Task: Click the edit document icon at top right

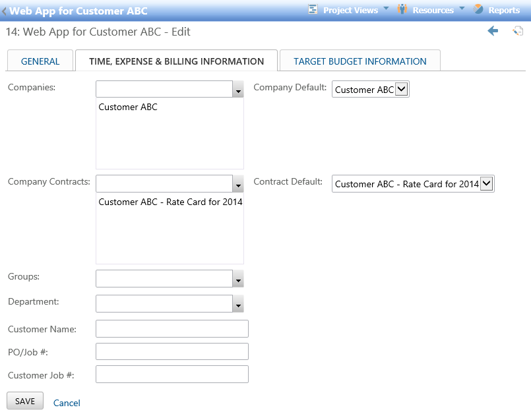Action: coord(518,31)
